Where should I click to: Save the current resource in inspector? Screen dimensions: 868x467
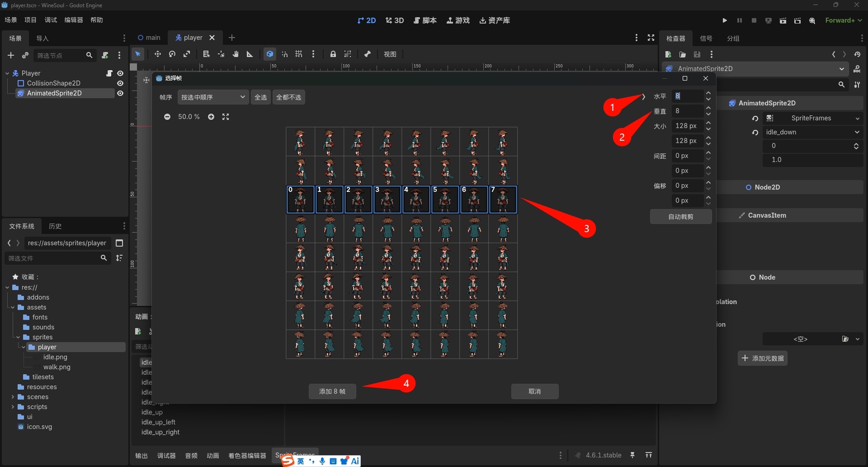tap(697, 54)
